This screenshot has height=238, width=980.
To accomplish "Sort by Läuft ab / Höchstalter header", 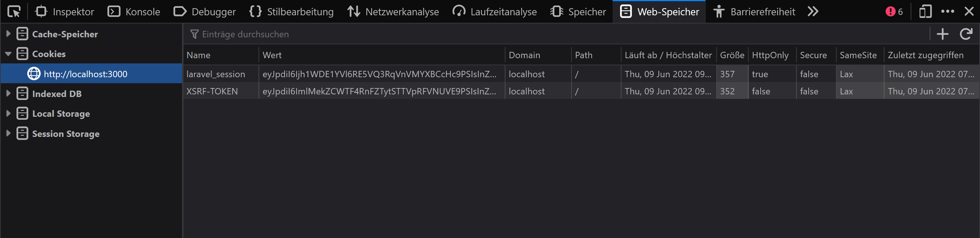I will point(669,55).
